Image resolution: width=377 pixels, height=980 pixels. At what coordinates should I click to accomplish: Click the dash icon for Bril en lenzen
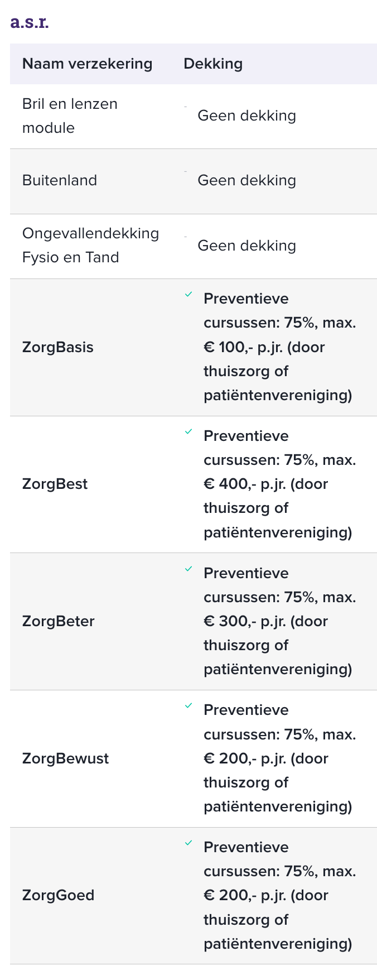186,106
